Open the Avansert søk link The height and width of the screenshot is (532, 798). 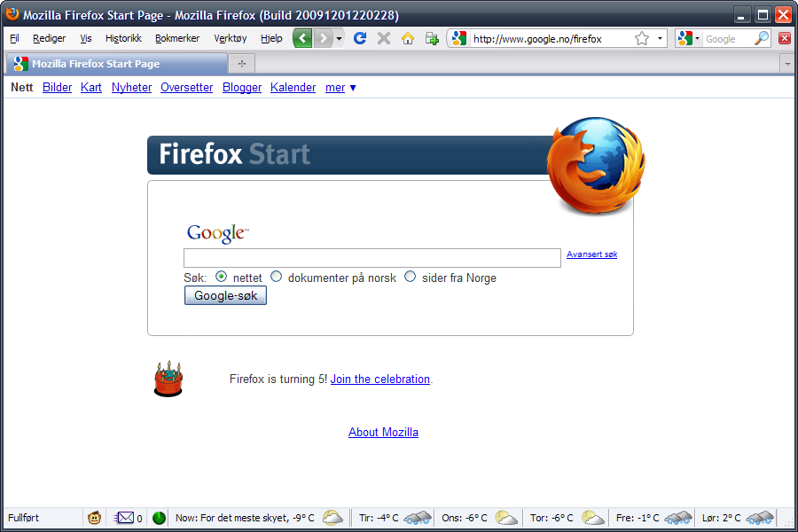tap(592, 254)
